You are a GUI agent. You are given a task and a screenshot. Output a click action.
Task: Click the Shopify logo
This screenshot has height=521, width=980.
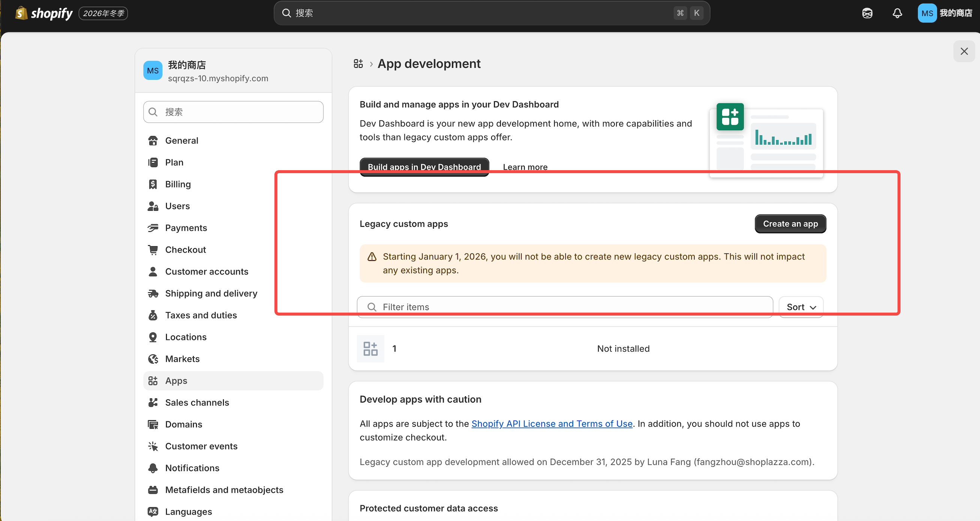pyautogui.click(x=44, y=13)
